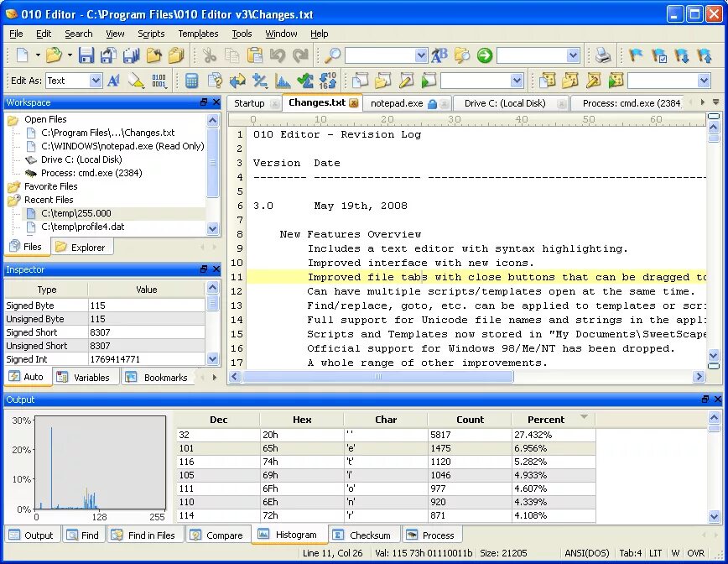Open the Find text combo box dropdown

point(421,55)
